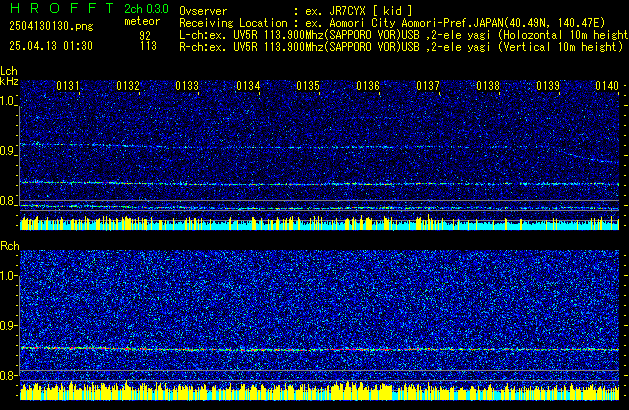
Task: Click the HROFFT title text
Action: coord(62,8)
